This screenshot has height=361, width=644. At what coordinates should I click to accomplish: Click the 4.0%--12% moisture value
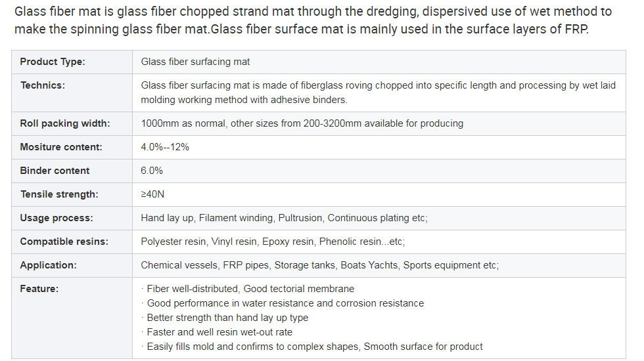165,147
